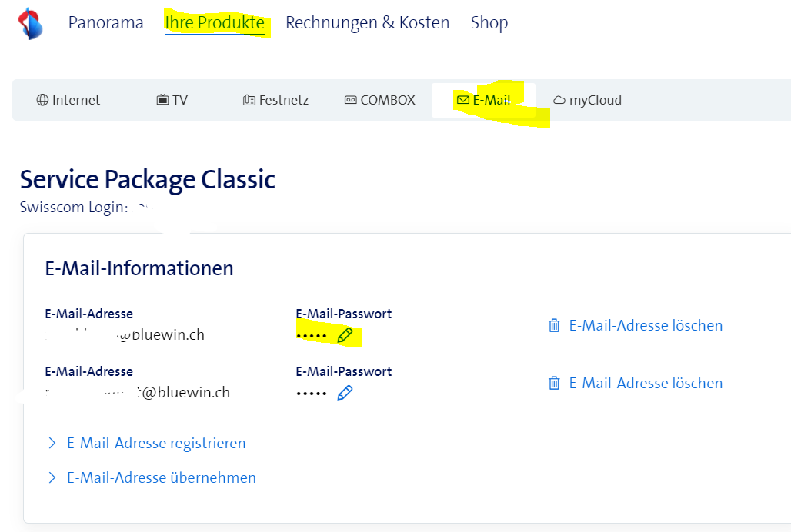The height and width of the screenshot is (532, 791).
Task: Click trash icon for second e-mail address
Action: click(x=554, y=383)
